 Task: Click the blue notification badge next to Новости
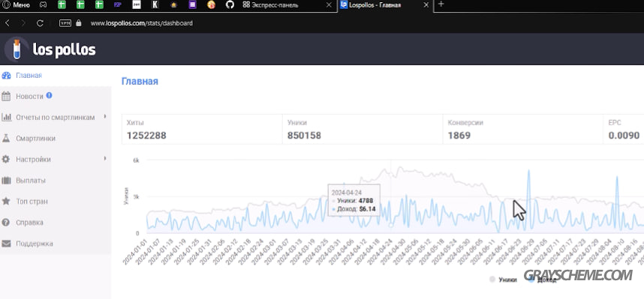[x=49, y=95]
